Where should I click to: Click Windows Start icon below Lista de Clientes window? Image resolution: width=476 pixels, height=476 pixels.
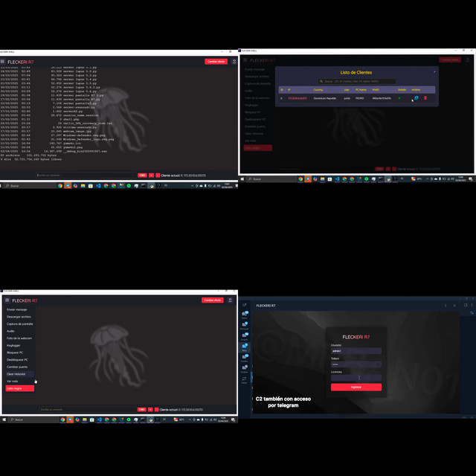242,179
